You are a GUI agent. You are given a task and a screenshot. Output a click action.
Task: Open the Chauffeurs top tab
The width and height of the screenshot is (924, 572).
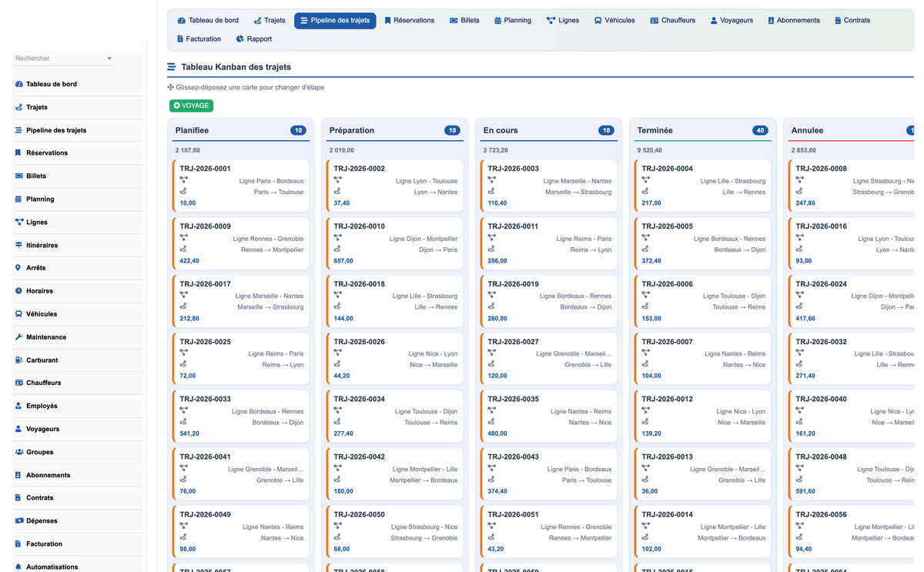coord(672,21)
